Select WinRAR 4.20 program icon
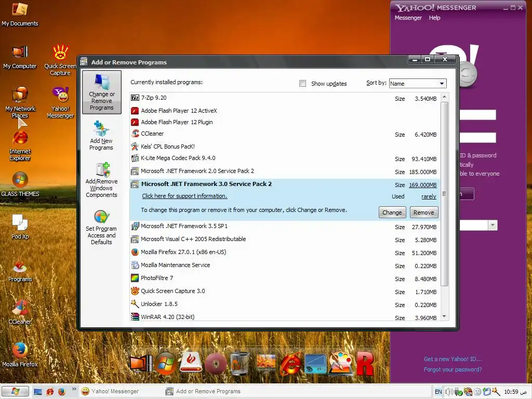 click(x=135, y=317)
